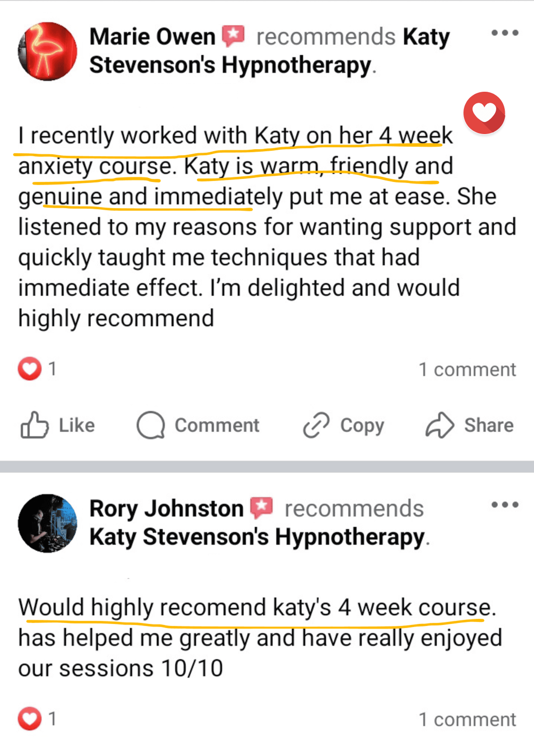This screenshot has height=756, width=534.
Task: Open Marie Owen's name link
Action: [152, 37]
